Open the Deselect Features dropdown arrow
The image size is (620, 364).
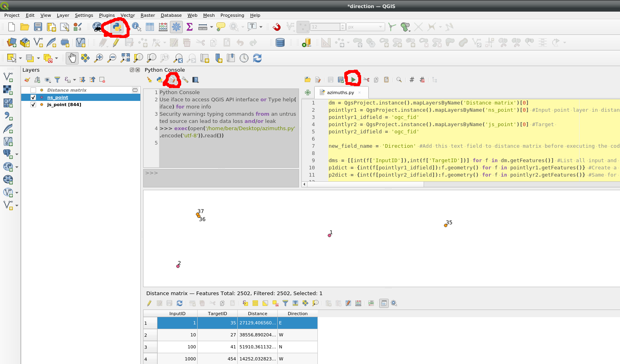click(x=57, y=58)
